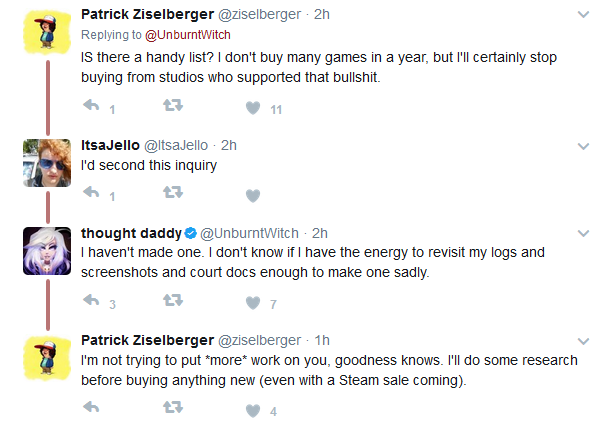Like Patrick's tweet with 4 likes
This screenshot has width=603, height=423.
click(x=253, y=410)
